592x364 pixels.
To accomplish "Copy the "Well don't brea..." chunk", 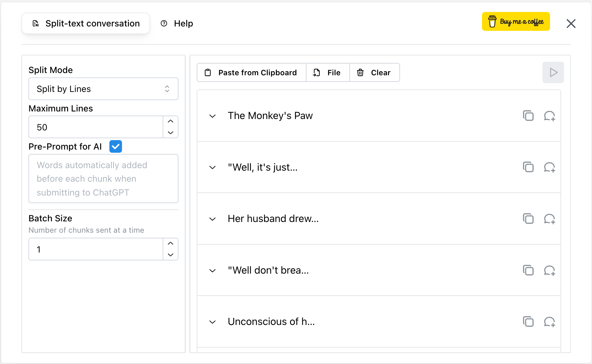I will coord(528,270).
